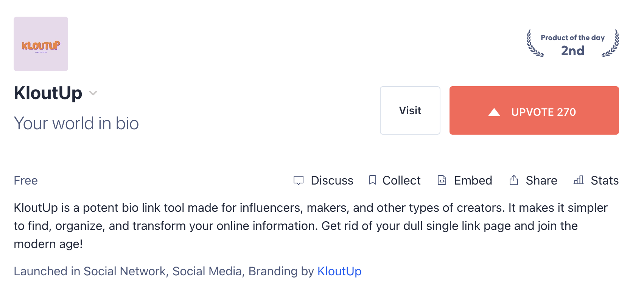
Task: Click the Stats bar chart icon
Action: pyautogui.click(x=579, y=180)
